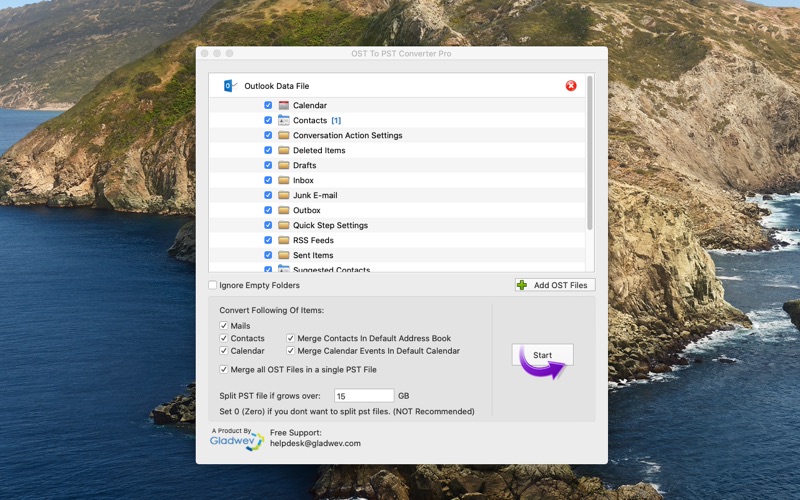Toggle Merge Contacts In Default Address Book
Screen dimensions: 800x500
[x=290, y=338]
